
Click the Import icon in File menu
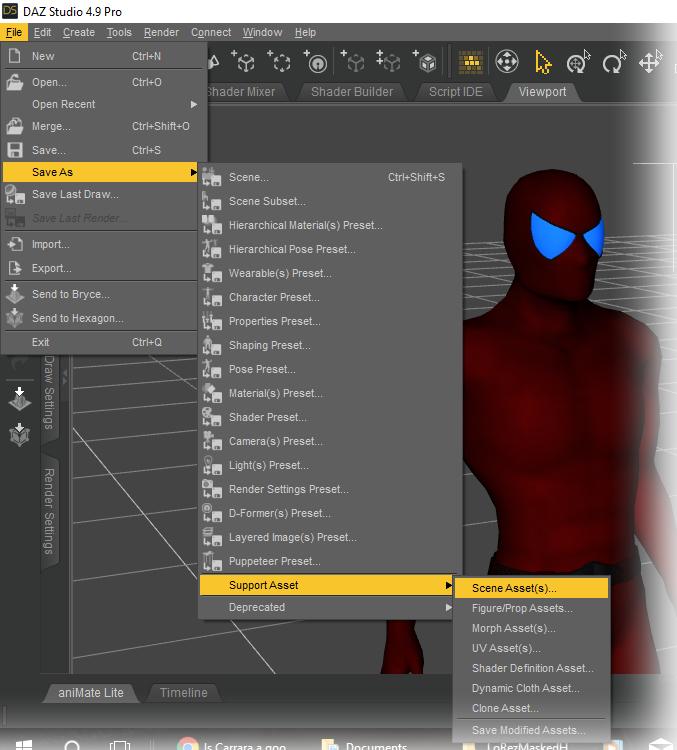tap(14, 244)
